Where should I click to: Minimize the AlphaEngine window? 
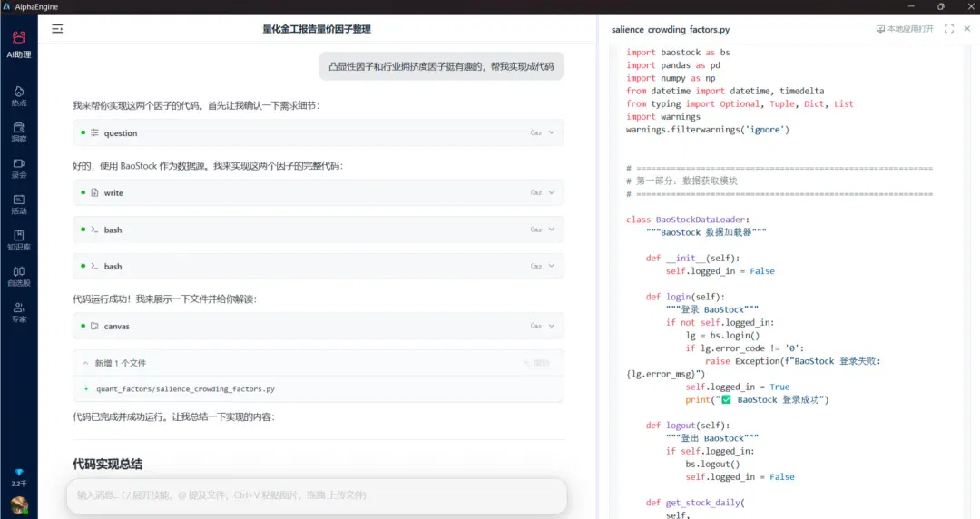pos(911,6)
